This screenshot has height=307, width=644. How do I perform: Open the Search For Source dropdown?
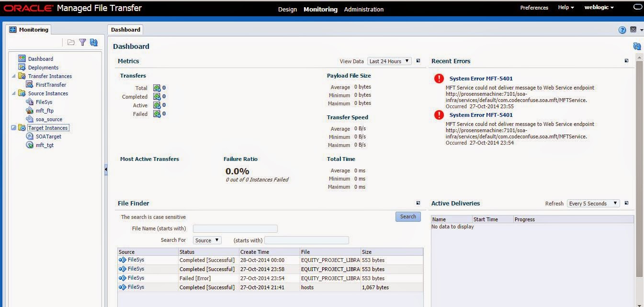(x=207, y=240)
